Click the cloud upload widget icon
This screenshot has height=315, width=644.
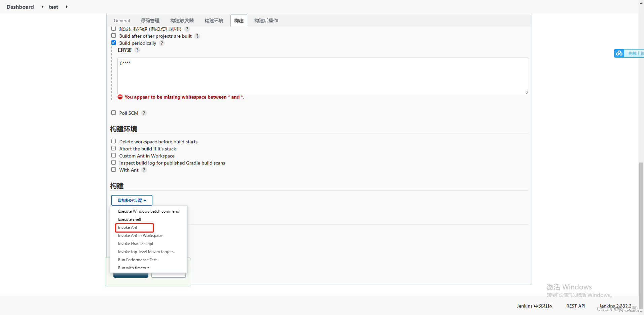click(x=619, y=53)
